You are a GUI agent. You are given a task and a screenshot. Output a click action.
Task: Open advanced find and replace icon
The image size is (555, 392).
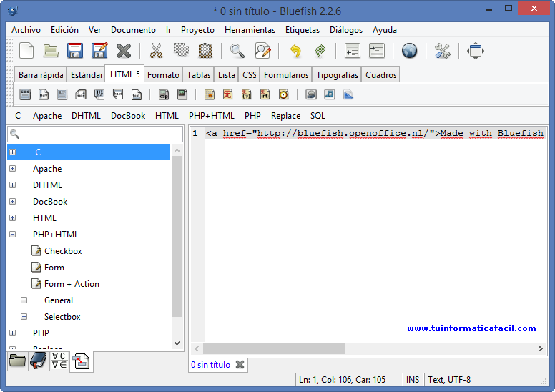[262, 51]
